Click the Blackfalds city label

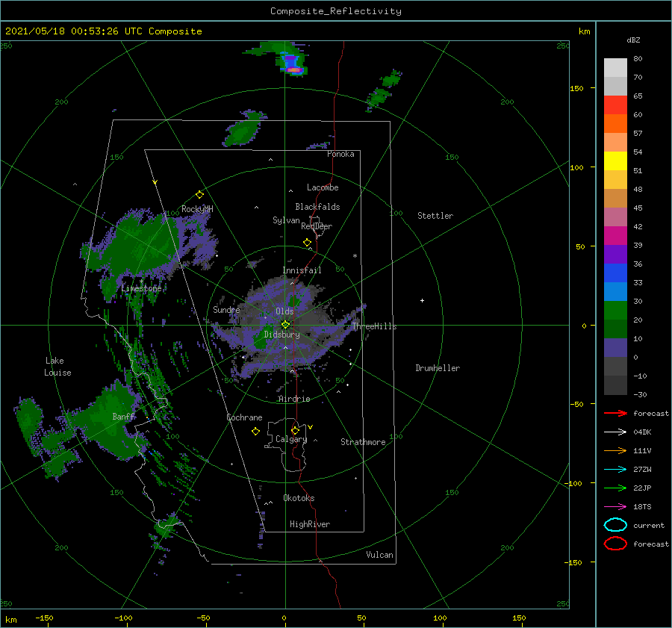(317, 207)
